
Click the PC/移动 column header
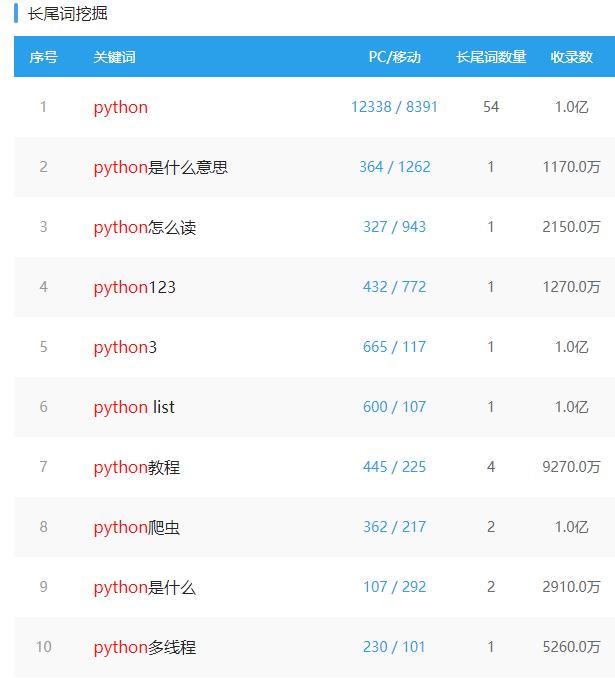pos(394,57)
